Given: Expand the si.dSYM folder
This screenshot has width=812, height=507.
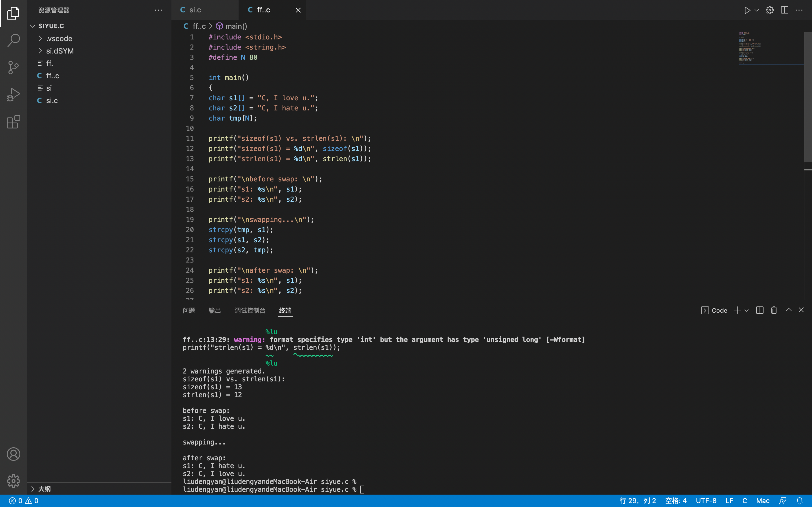Looking at the screenshot, I should point(60,51).
